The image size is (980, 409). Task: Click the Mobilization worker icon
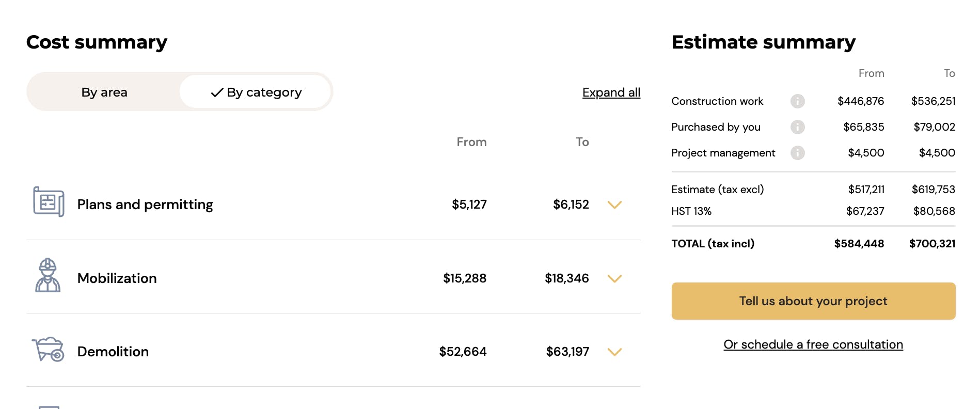(x=48, y=275)
